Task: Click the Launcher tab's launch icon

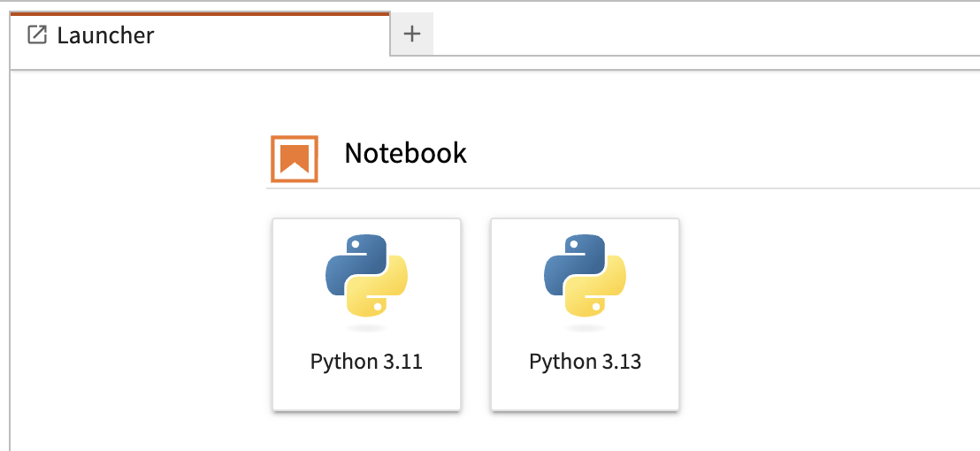Action: [x=37, y=35]
